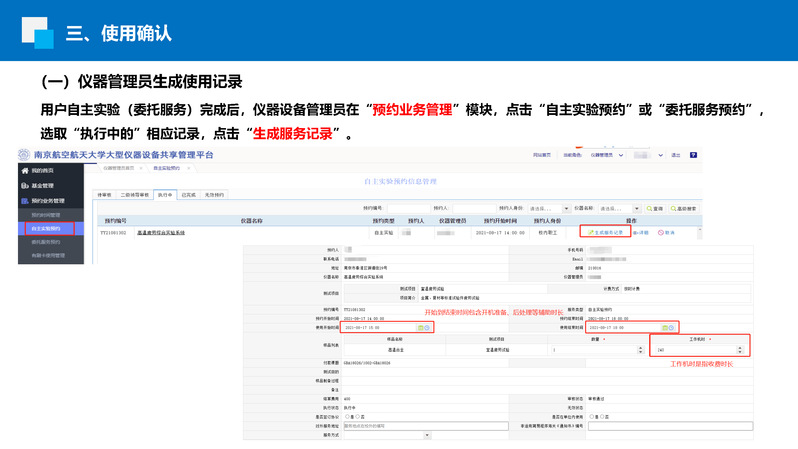Click the 查询 search button
The image size is (798, 449).
click(657, 208)
